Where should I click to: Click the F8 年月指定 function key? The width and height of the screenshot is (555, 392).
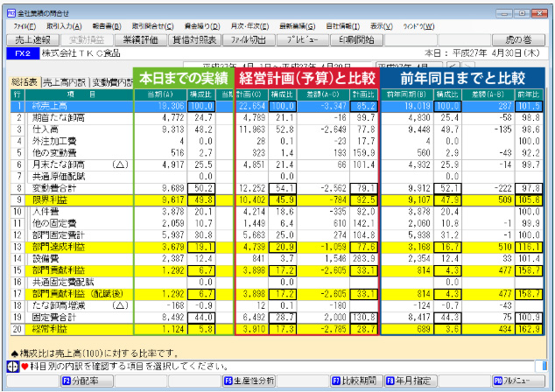tap(411, 381)
